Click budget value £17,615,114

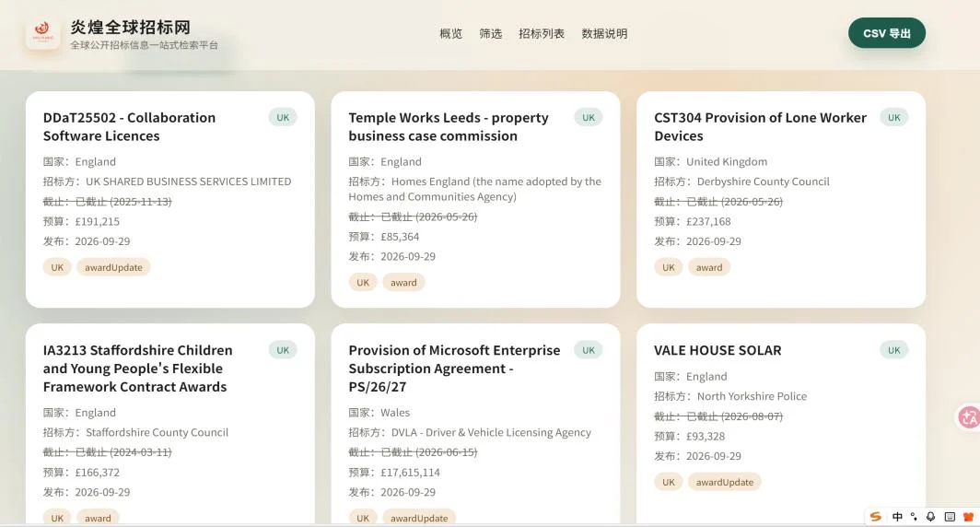click(x=411, y=473)
